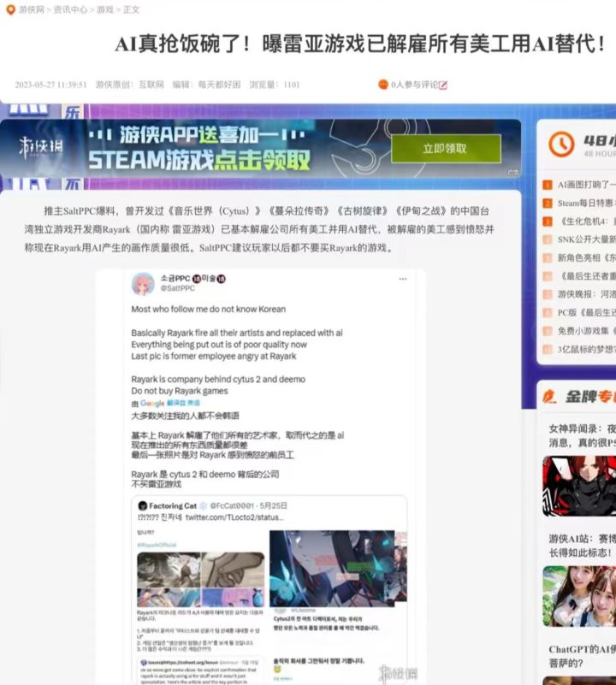Viewport: 616px width, 685px height.
Task: Click the orange location pin icon
Action: tap(10, 9)
